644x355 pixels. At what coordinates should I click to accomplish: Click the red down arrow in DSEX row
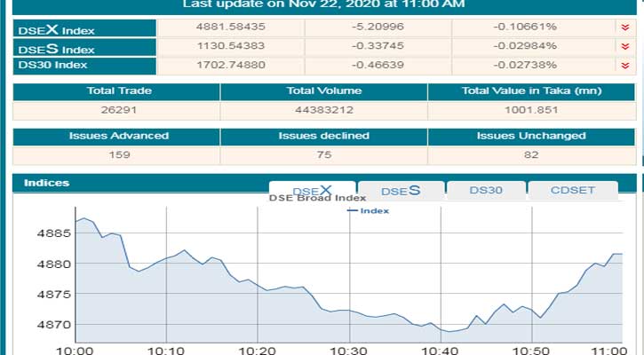click(x=626, y=27)
